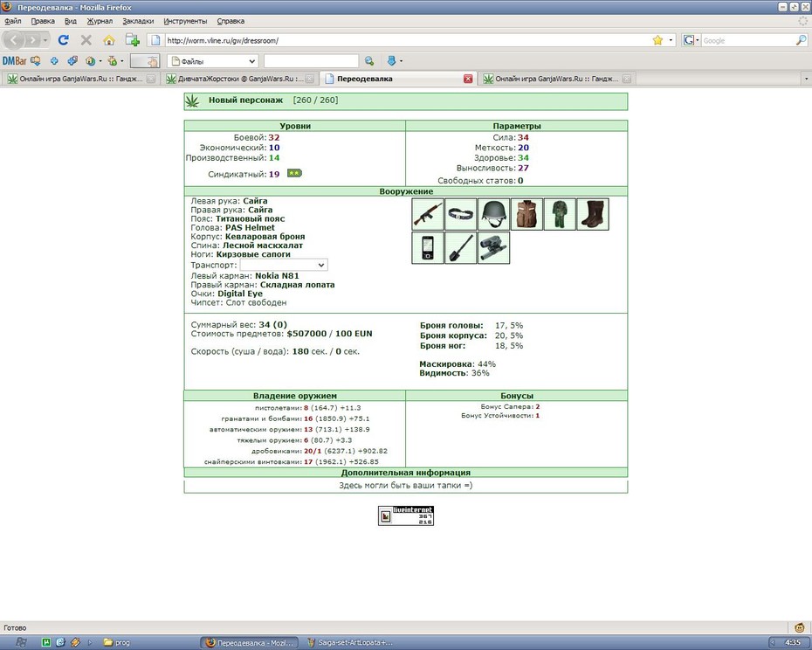Click the Nokia N81 phone icon
Viewport: 812px width, 650px height.
(x=428, y=248)
